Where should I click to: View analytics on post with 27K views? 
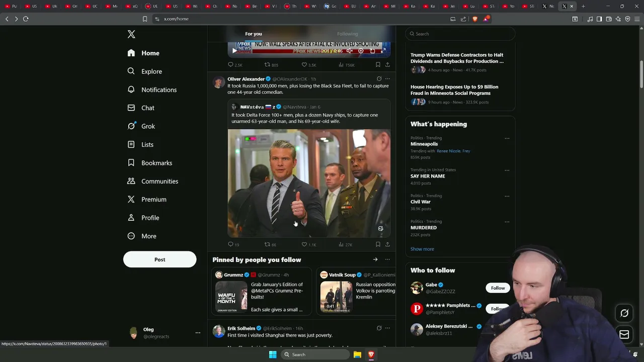click(345, 244)
